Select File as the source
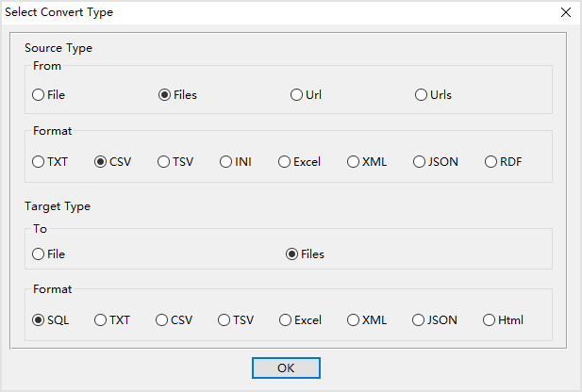The width and height of the screenshot is (582, 392). [x=39, y=94]
